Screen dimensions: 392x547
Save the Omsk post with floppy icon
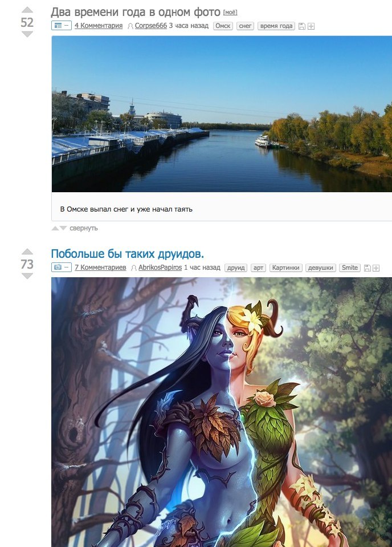tap(302, 26)
